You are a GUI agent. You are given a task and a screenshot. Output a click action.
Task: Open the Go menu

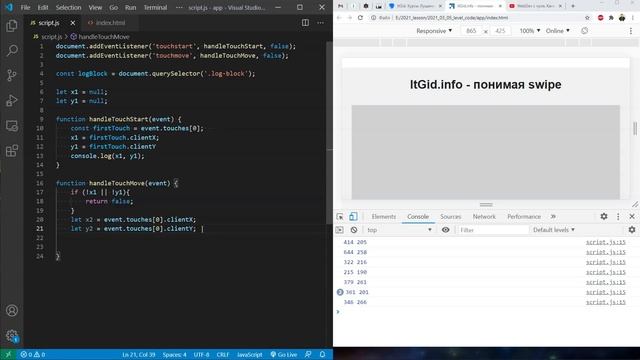coord(113,7)
